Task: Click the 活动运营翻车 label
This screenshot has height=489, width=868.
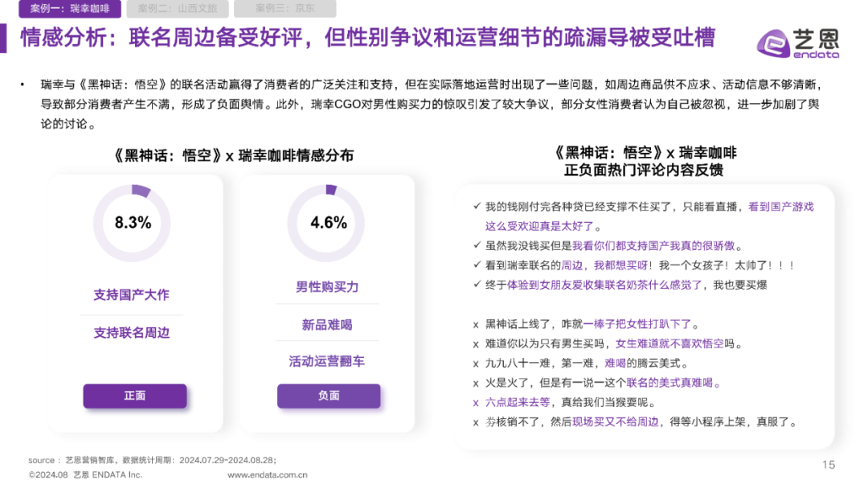Action: pos(327,362)
